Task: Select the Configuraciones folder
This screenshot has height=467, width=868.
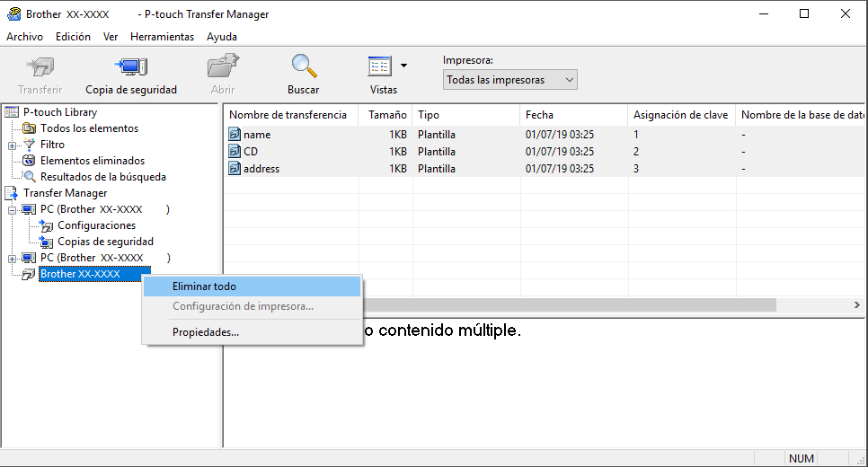Action: [96, 225]
